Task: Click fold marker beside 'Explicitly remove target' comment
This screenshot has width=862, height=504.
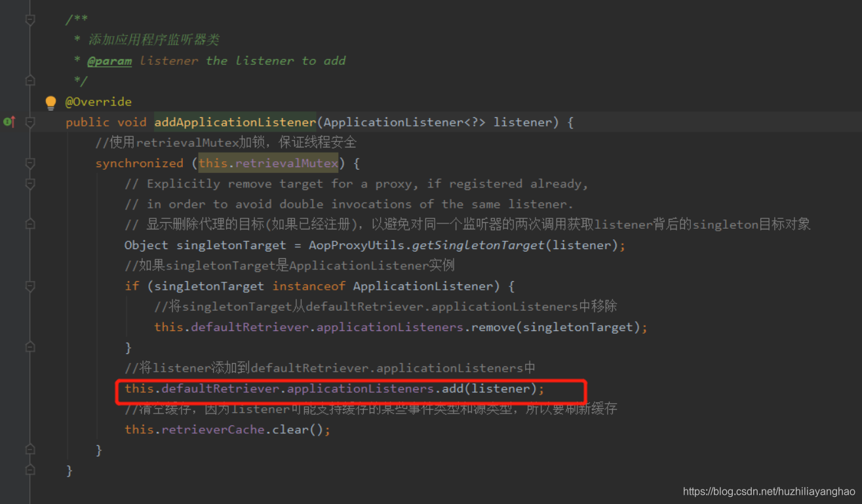Action: tap(29, 184)
